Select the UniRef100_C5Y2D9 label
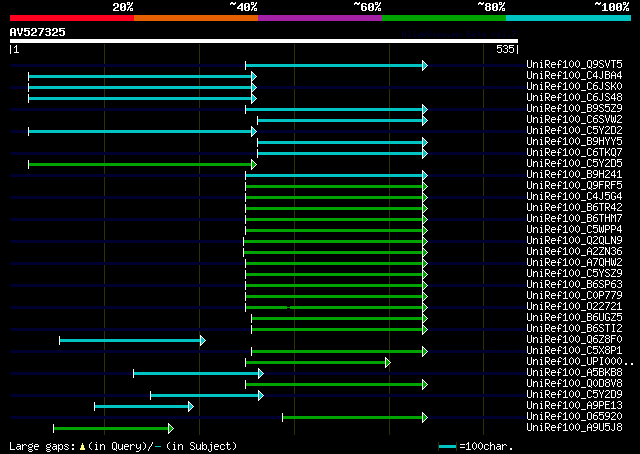 click(574, 395)
